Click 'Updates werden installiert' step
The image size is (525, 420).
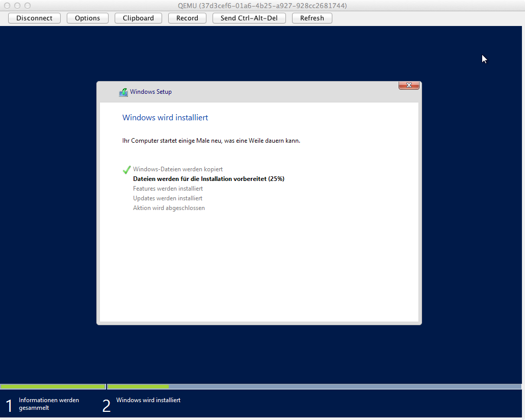coord(167,198)
